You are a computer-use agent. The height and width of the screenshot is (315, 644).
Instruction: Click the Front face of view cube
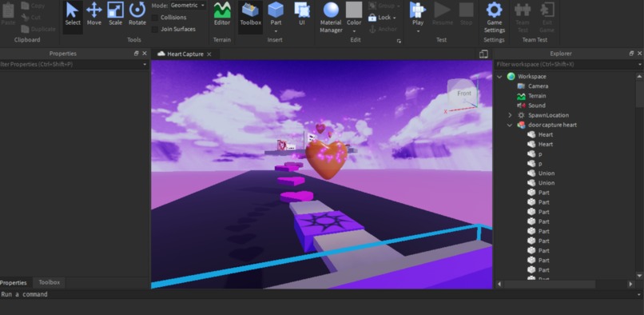[464, 94]
